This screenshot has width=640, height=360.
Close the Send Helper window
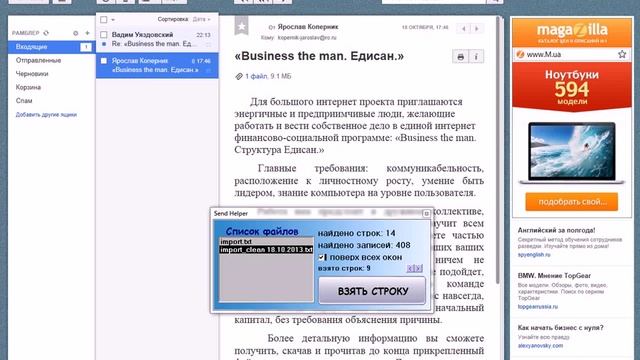426,213
